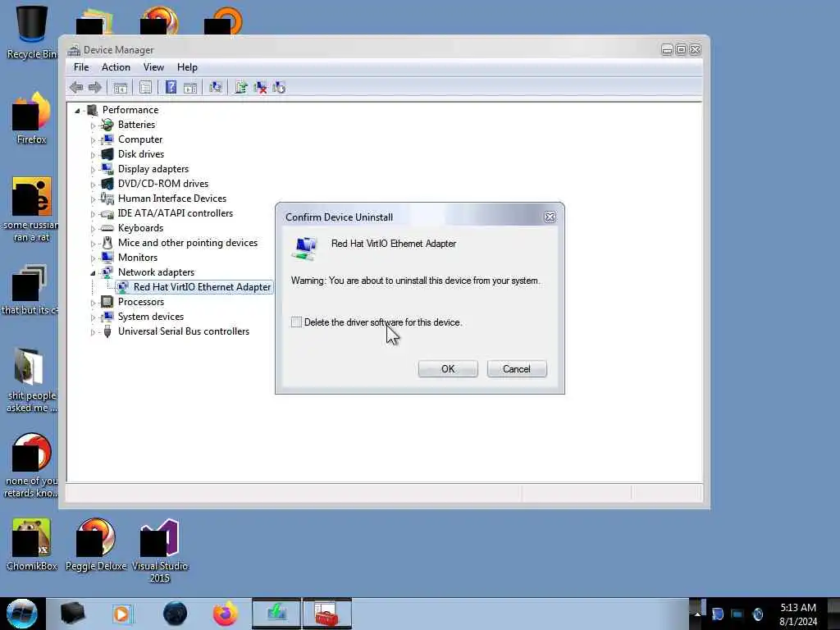
Task: Expand Mice and other pointing devices node
Action: tap(93, 243)
